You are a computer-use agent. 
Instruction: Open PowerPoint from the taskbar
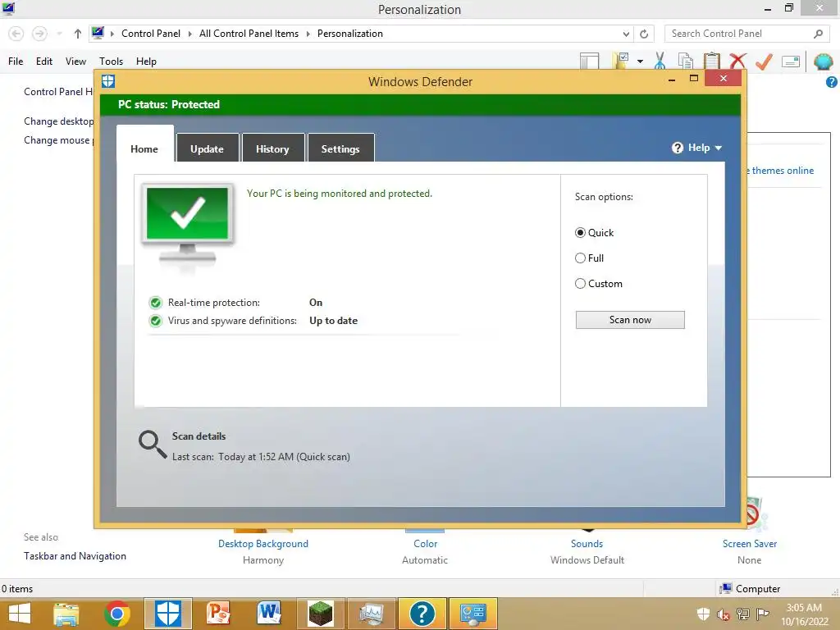click(218, 614)
